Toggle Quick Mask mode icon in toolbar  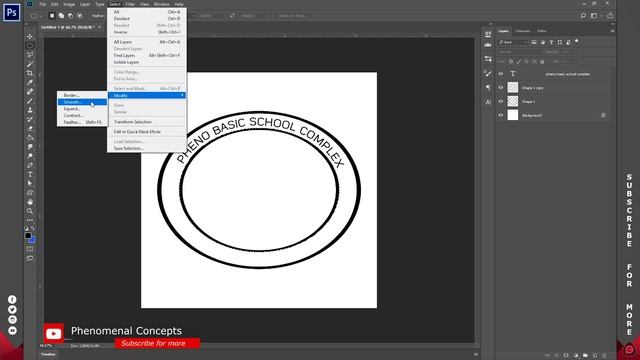(30, 249)
